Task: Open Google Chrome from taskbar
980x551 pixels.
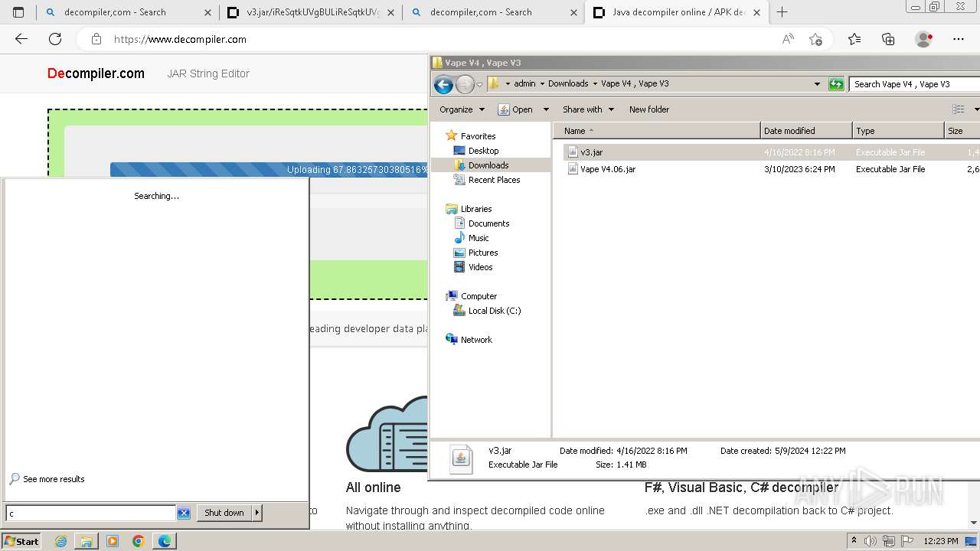Action: coord(138,541)
